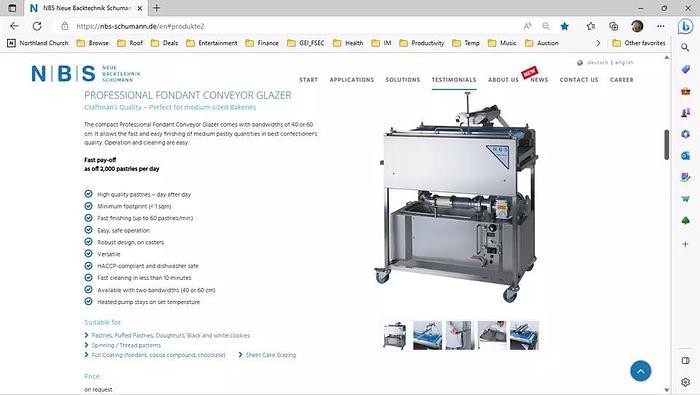
Task: Open the START menu item
Action: pyautogui.click(x=308, y=80)
